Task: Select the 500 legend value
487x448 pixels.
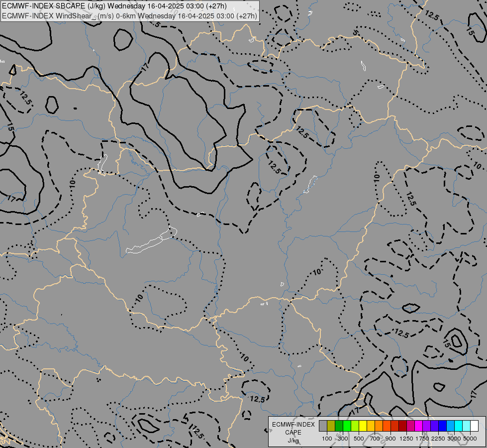Action: click(359, 439)
